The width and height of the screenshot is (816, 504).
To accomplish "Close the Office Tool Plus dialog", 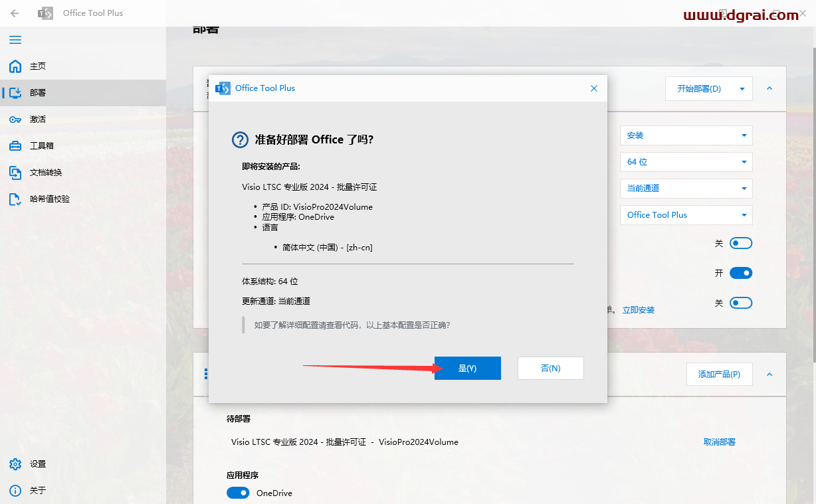I will pos(594,88).
